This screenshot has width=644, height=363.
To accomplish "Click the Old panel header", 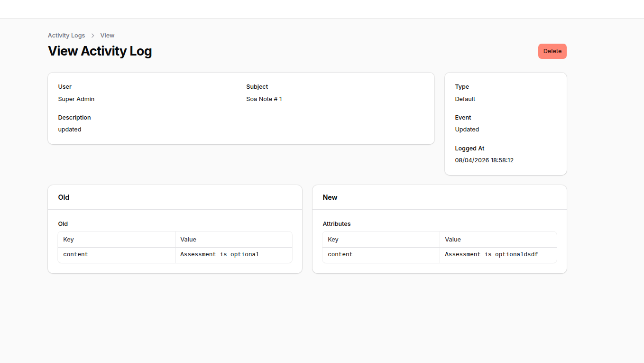I will point(64,197).
